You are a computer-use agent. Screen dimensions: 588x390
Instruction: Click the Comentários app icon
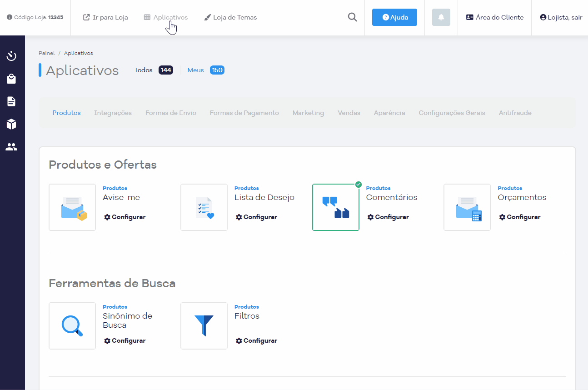coord(336,207)
